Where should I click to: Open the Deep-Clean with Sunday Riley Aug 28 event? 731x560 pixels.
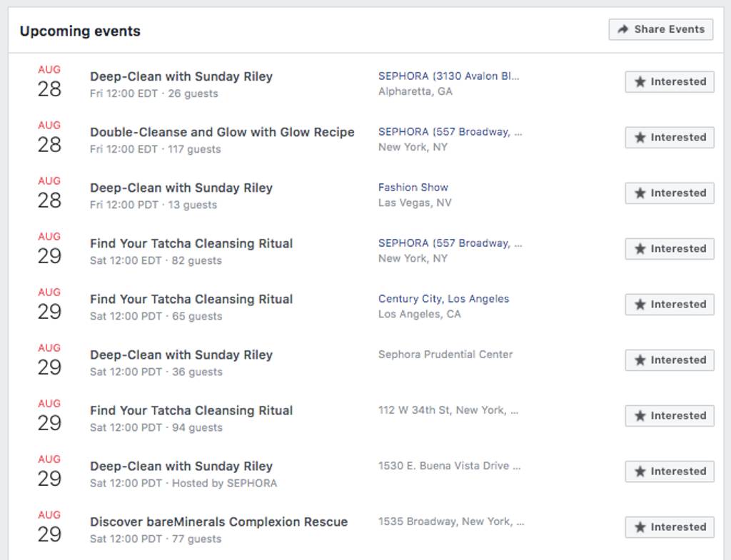point(180,76)
